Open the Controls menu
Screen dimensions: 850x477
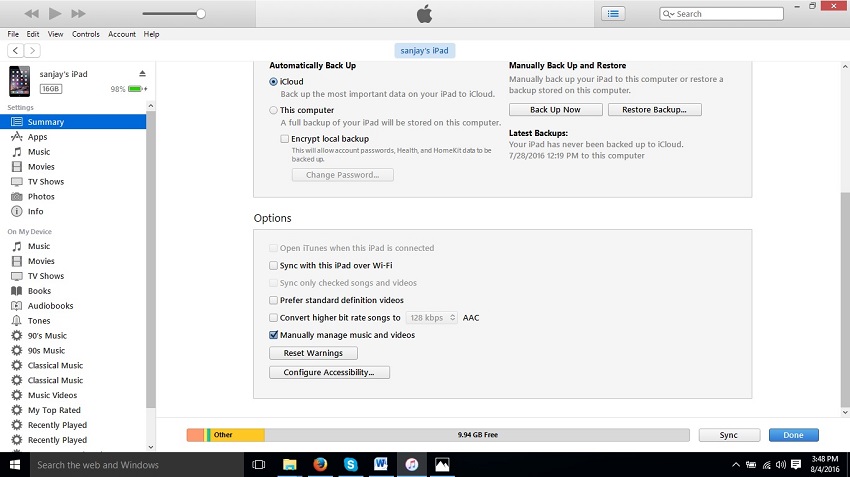coord(86,34)
